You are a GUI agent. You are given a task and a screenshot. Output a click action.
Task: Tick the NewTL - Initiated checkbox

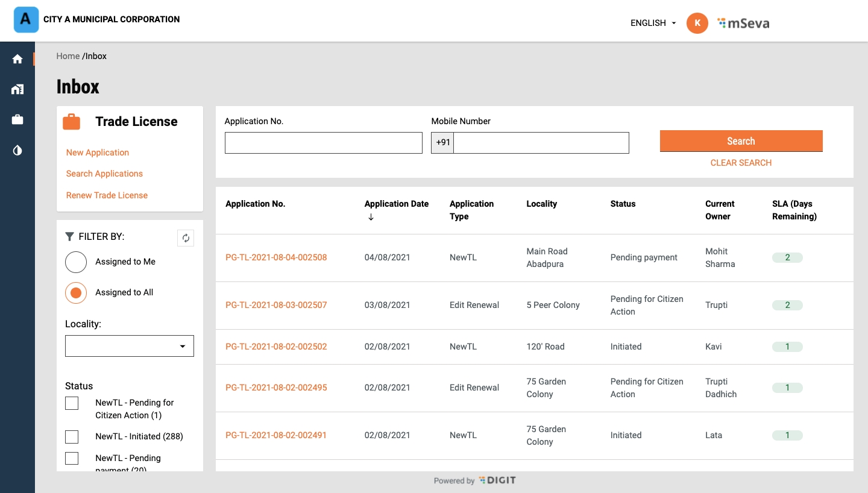72,437
